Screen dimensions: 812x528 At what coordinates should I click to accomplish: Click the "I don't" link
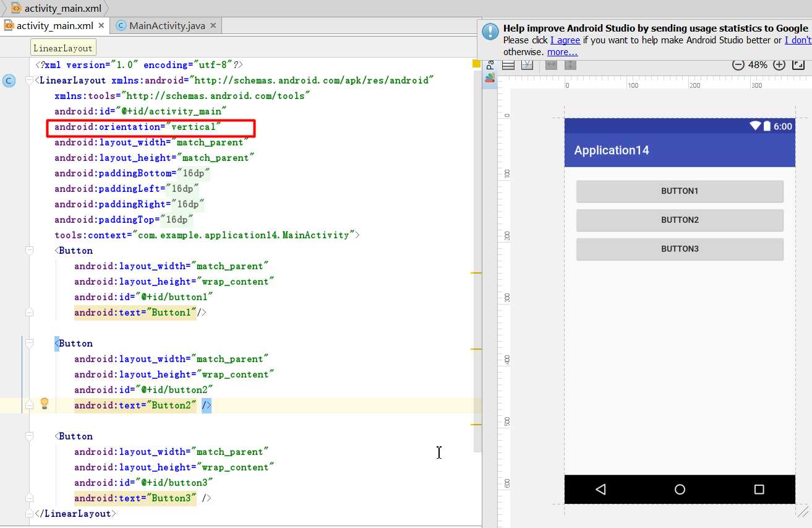[798, 40]
